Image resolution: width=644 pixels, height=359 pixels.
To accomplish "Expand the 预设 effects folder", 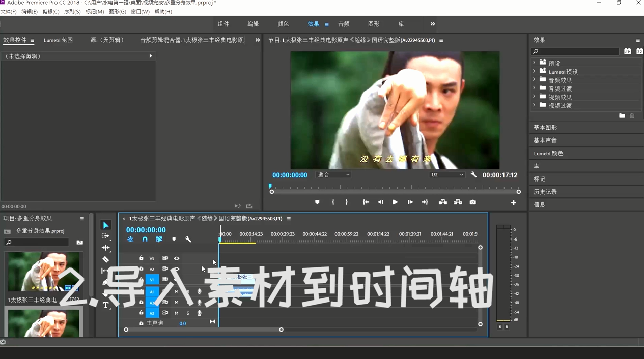I will (x=534, y=63).
